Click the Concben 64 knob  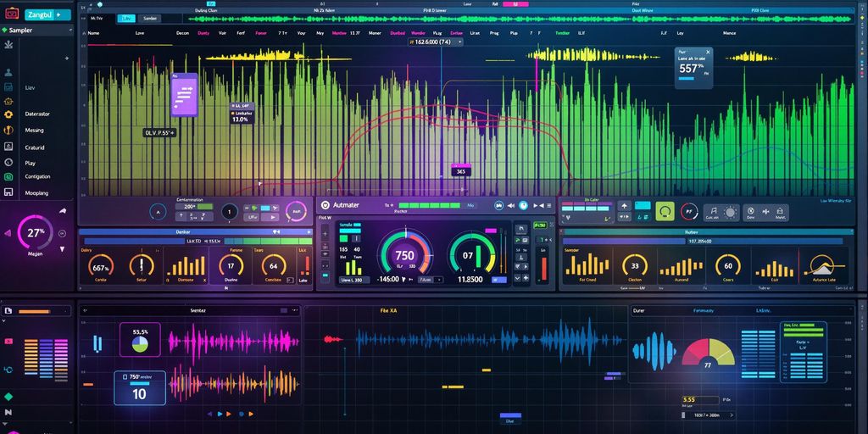(274, 266)
